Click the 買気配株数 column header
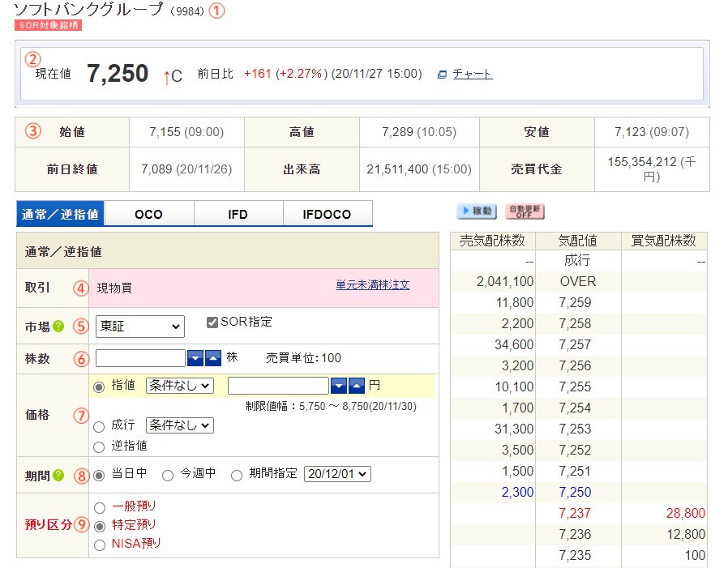This screenshot has height=568, width=728. click(664, 241)
